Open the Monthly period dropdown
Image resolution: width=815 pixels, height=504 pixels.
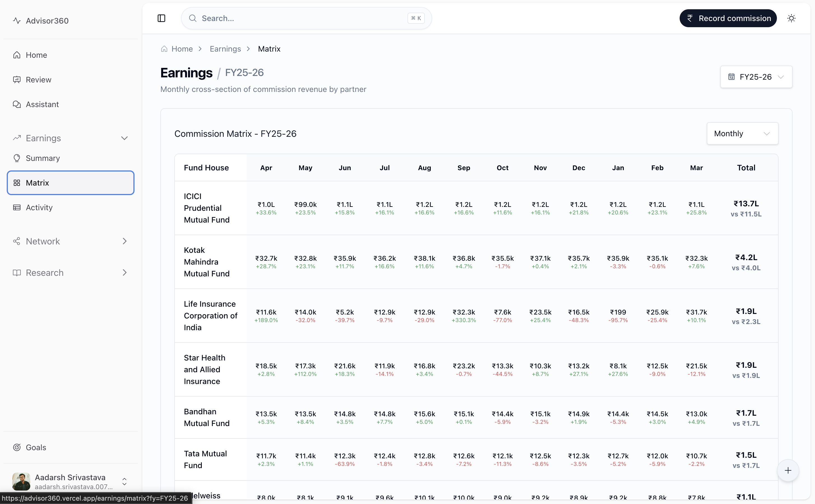point(742,133)
